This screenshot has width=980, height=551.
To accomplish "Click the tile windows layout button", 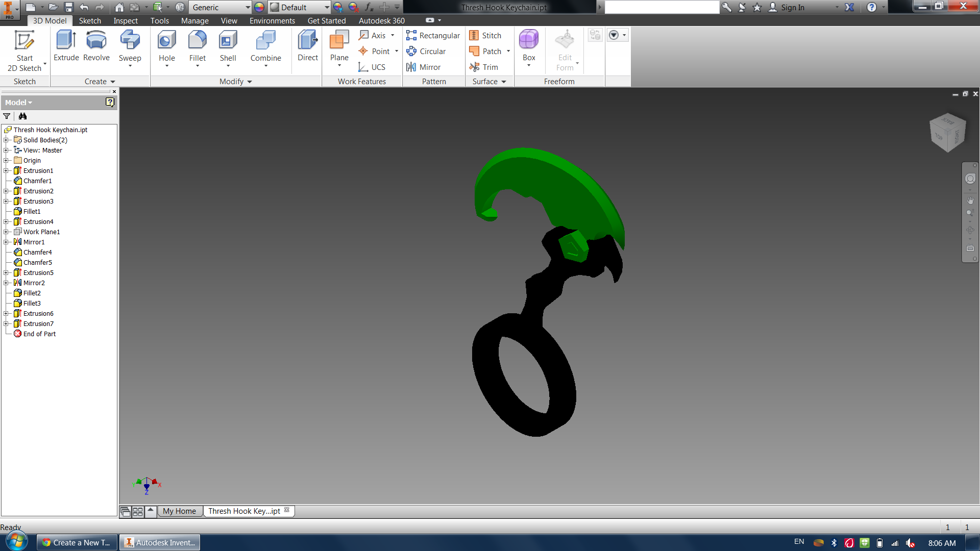I will click(138, 511).
